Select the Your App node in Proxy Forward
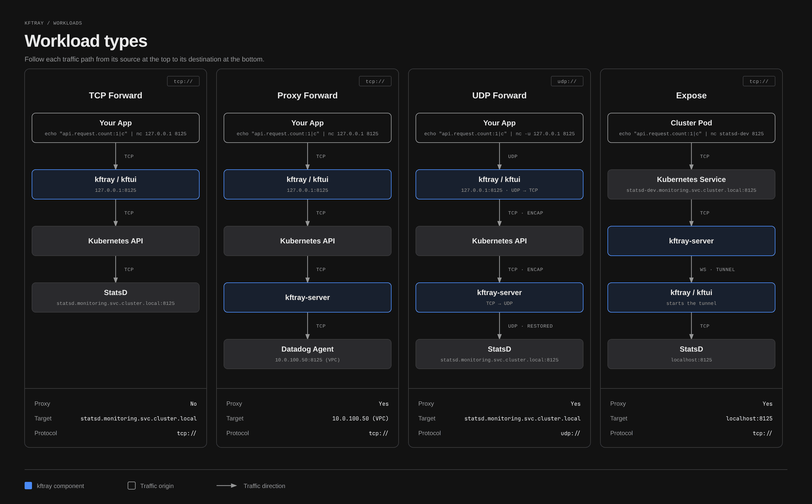Viewport: 812px width, 504px height. click(307, 128)
